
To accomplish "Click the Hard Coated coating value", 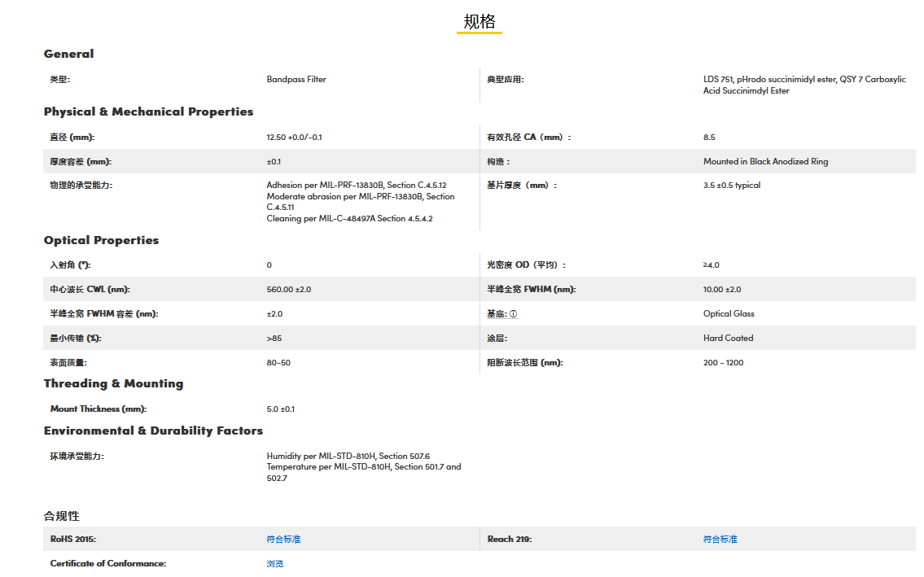I will tap(728, 339).
